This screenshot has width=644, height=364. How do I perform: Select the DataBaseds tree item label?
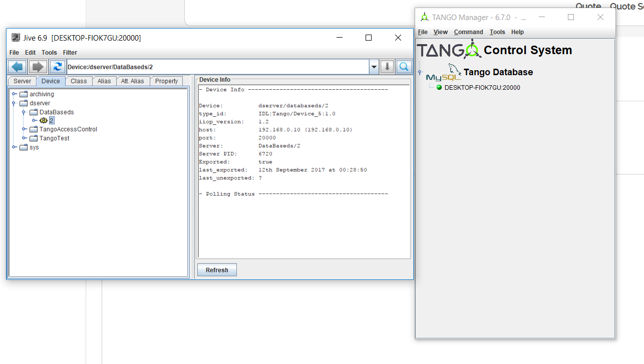(x=57, y=112)
